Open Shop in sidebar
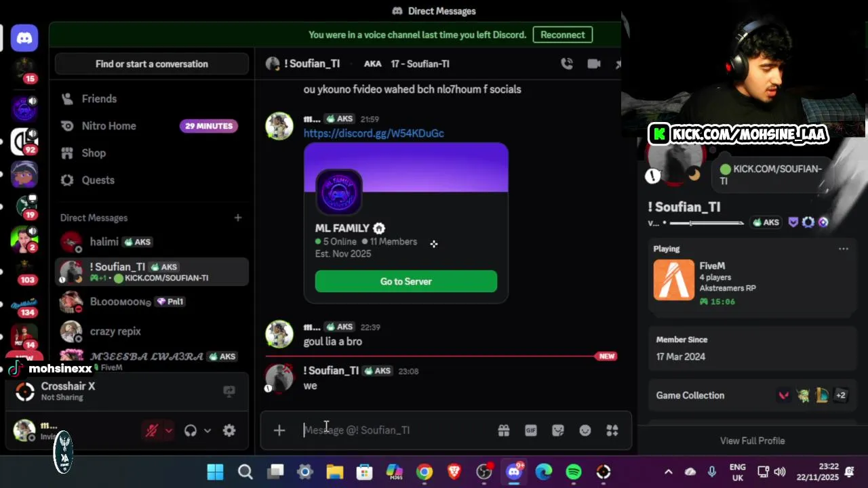Screen dimensions: 868x488 tap(152, 153)
